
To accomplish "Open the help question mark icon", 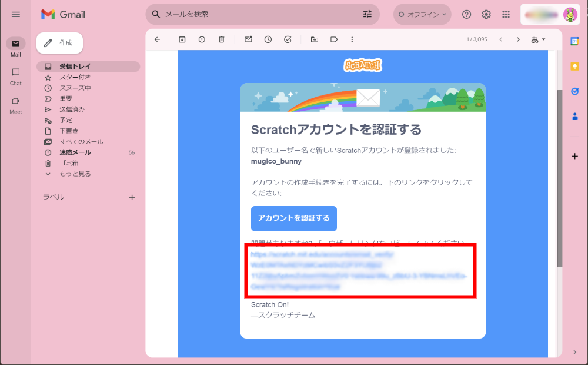I will (x=466, y=14).
